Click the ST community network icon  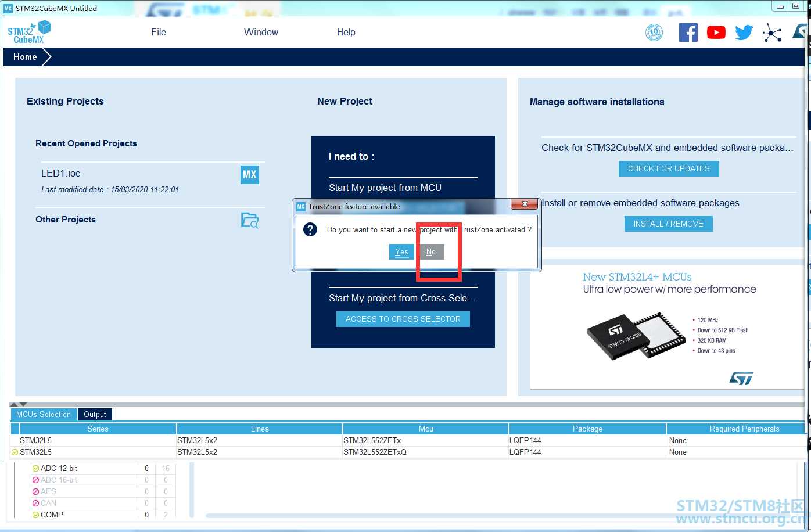tap(772, 33)
